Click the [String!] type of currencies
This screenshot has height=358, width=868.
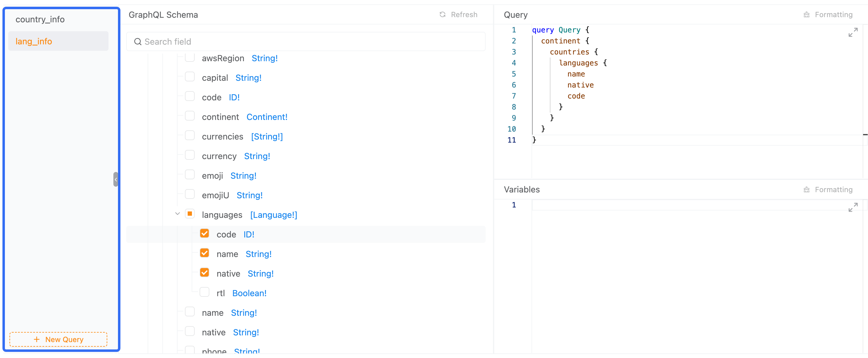pyautogui.click(x=267, y=137)
